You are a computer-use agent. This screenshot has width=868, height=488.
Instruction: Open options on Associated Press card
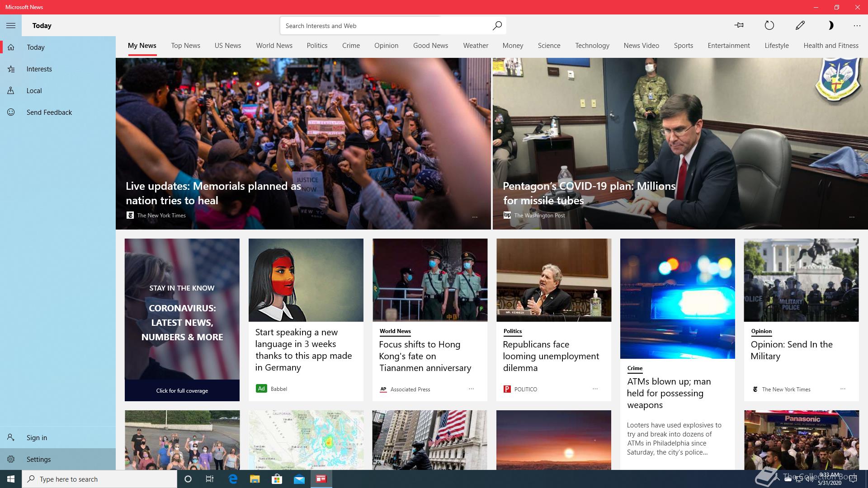point(471,389)
